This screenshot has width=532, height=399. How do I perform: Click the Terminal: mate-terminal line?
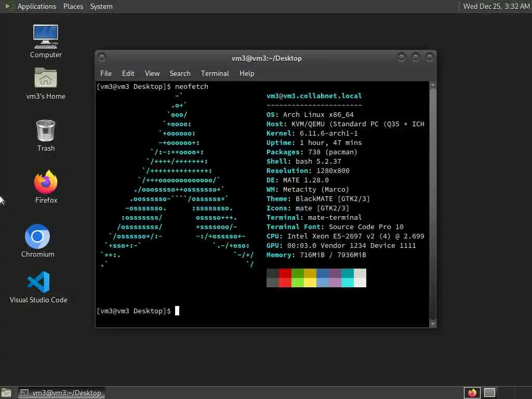point(314,218)
